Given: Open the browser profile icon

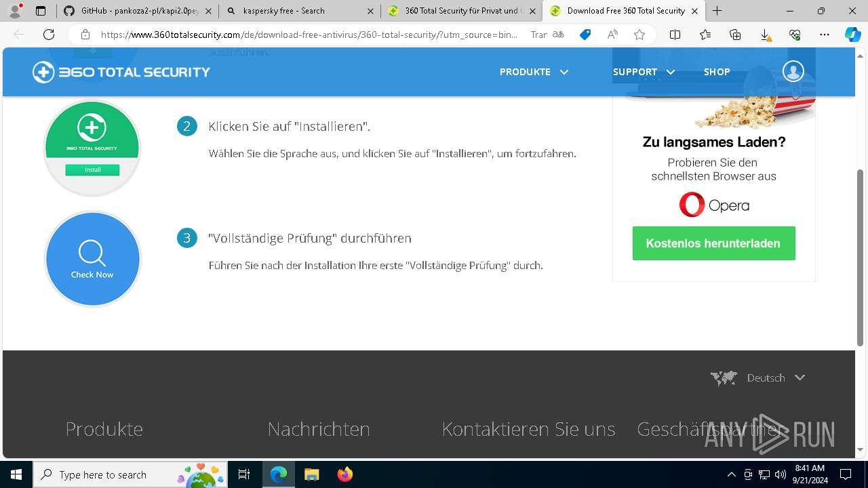Looking at the screenshot, I should pyautogui.click(x=15, y=11).
